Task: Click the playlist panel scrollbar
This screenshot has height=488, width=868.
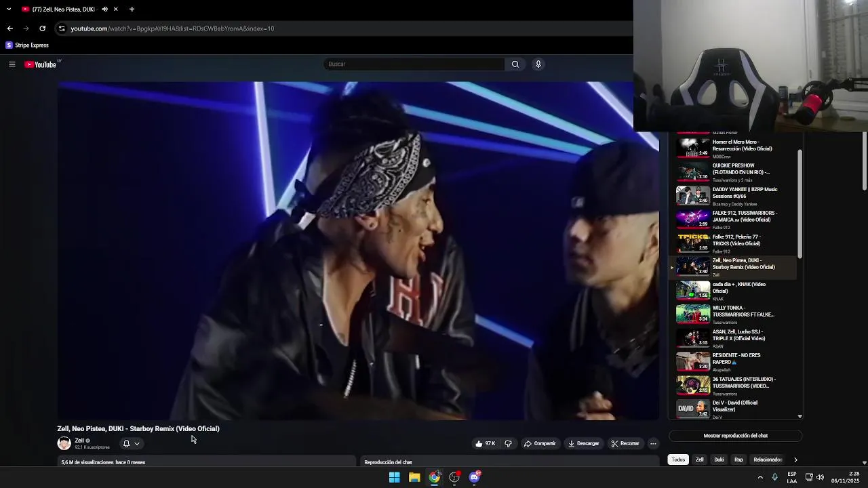Action: (x=800, y=203)
